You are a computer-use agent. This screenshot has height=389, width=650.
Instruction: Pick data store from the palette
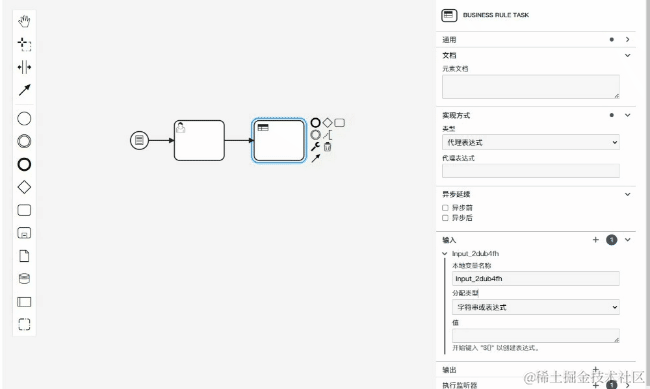point(24,279)
